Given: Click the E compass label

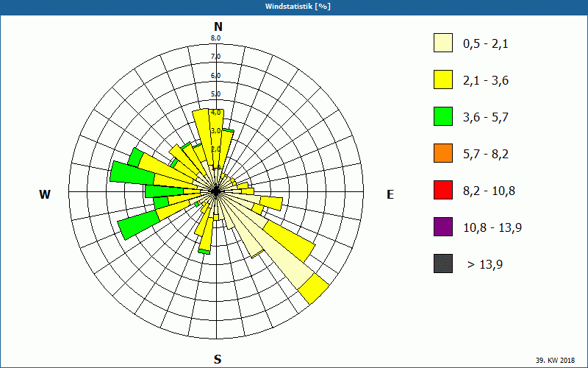Looking at the screenshot, I should tap(390, 194).
